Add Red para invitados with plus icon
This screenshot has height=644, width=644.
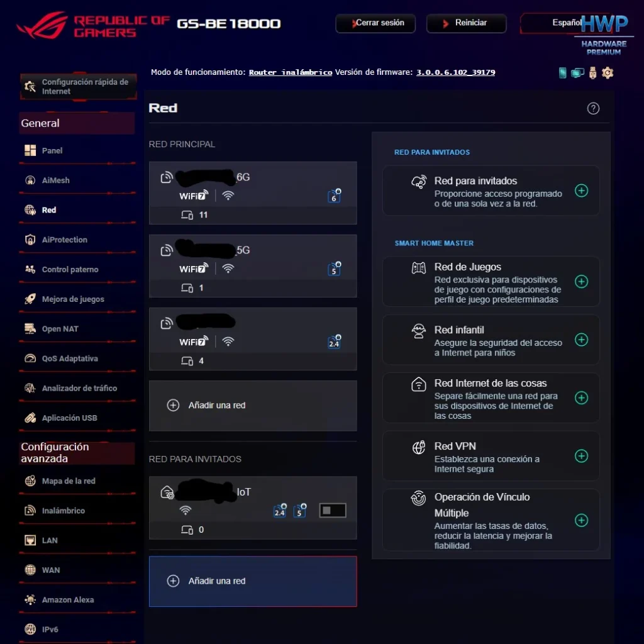(581, 191)
